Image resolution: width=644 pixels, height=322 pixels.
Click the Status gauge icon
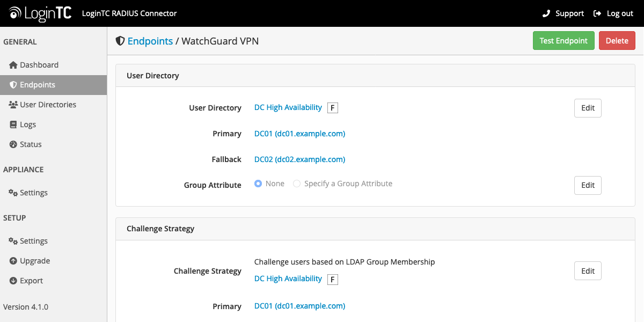13,144
